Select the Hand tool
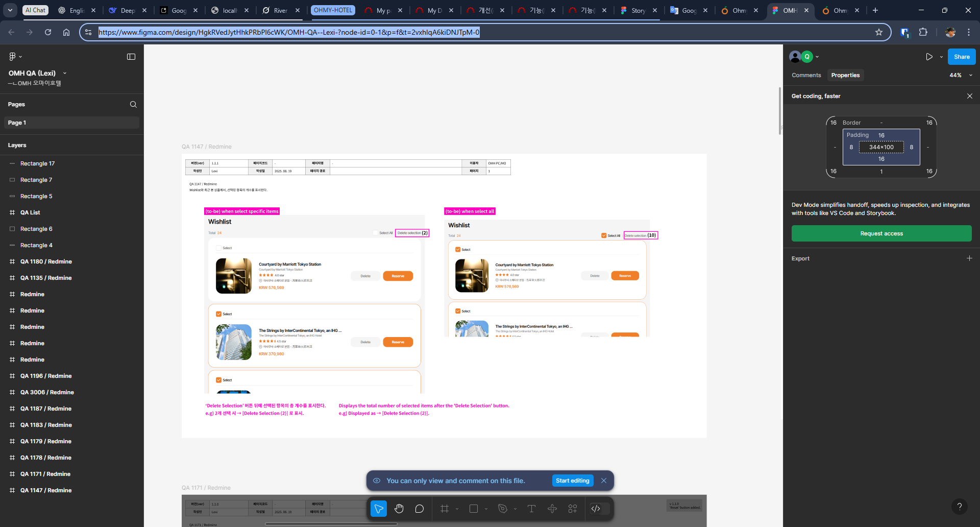 399,509
